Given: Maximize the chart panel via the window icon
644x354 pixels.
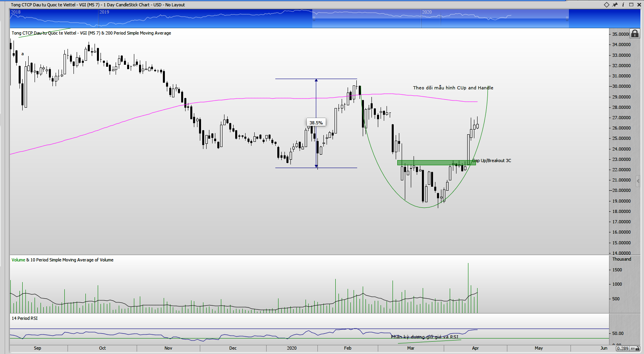Looking at the screenshot, I should click(631, 5).
